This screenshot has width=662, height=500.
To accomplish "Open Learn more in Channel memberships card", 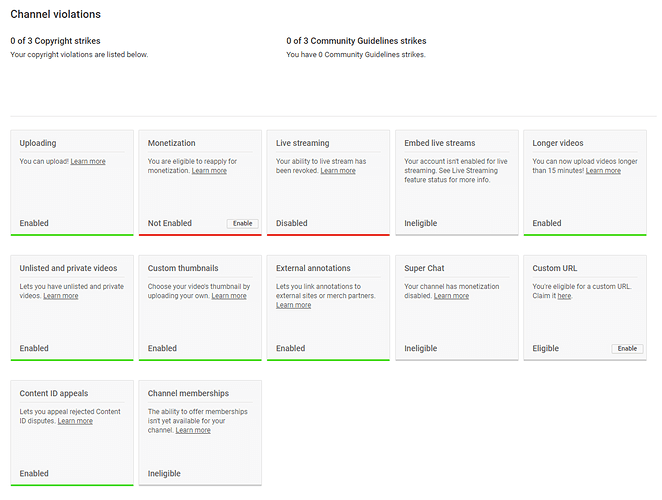I will pyautogui.click(x=193, y=430).
